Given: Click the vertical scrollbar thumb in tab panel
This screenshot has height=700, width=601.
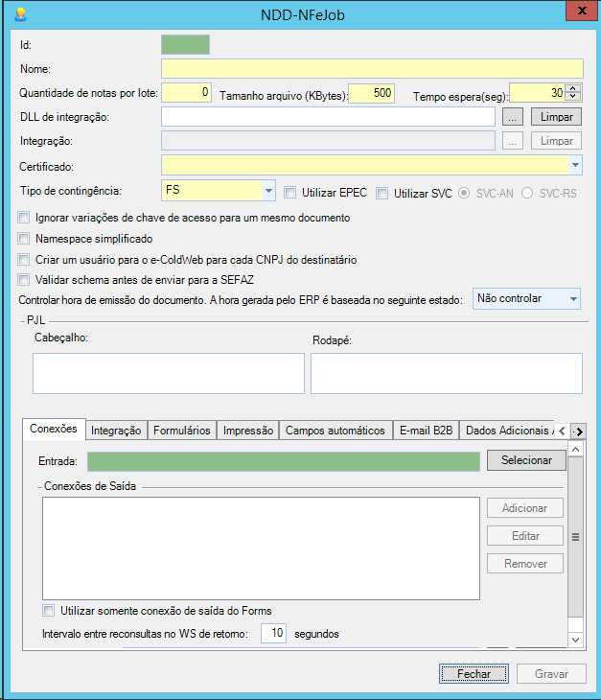Looking at the screenshot, I should click(x=575, y=537).
